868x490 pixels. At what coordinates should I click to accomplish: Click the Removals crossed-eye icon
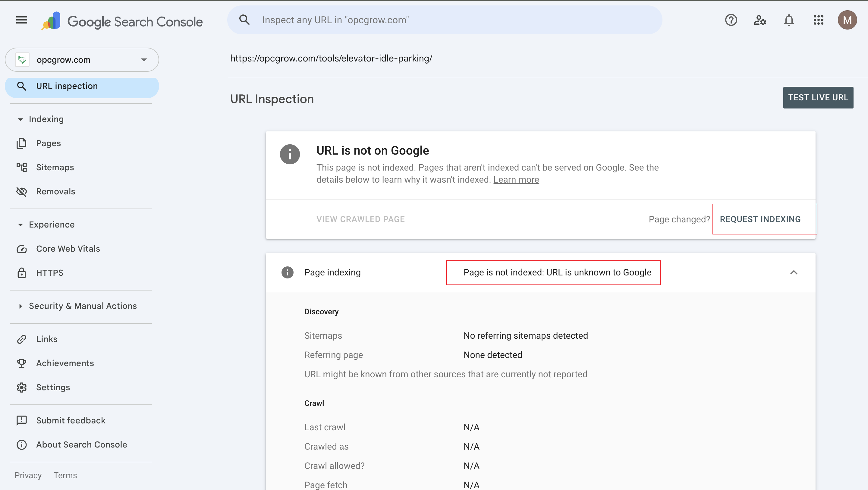coord(22,191)
